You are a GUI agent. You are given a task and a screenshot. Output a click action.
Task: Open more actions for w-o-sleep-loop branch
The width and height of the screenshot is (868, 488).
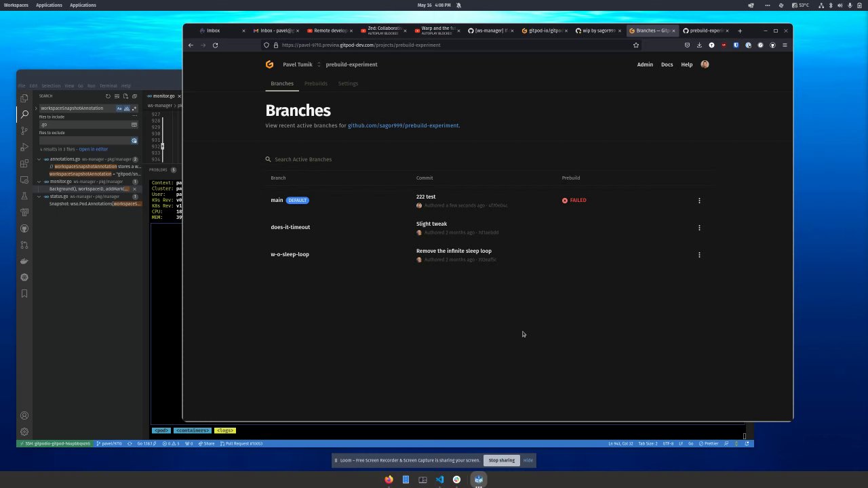(x=699, y=255)
